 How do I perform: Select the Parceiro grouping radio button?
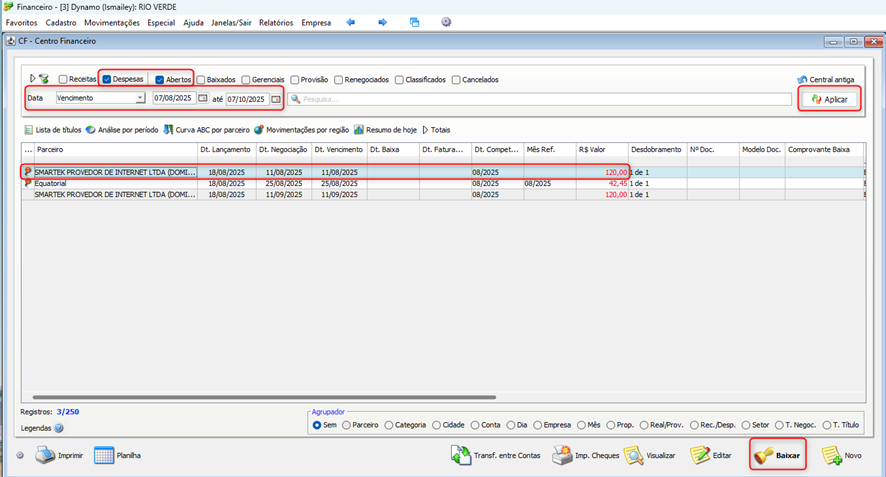coord(347,425)
